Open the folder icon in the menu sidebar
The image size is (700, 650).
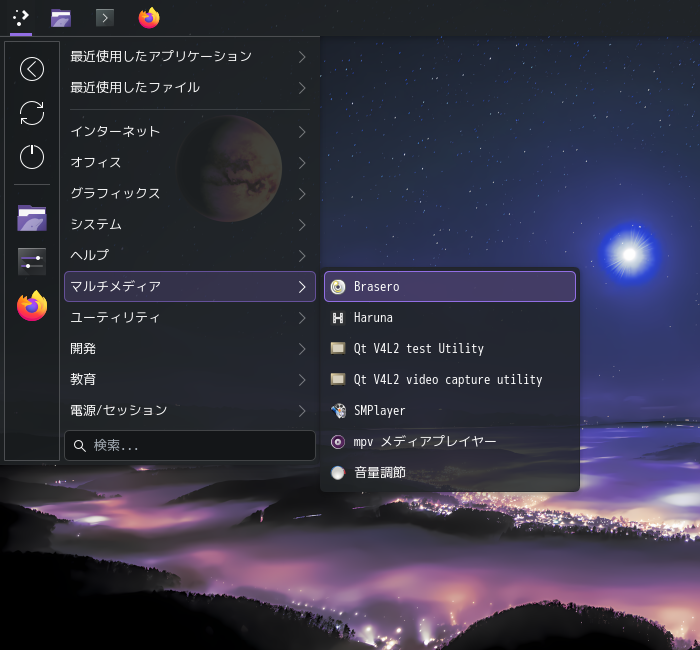click(x=32, y=218)
